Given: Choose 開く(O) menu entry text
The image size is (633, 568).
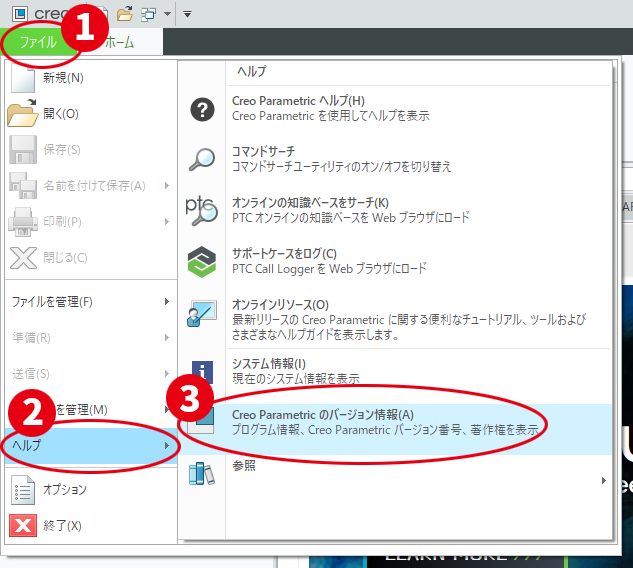Looking at the screenshot, I should click(61, 114).
